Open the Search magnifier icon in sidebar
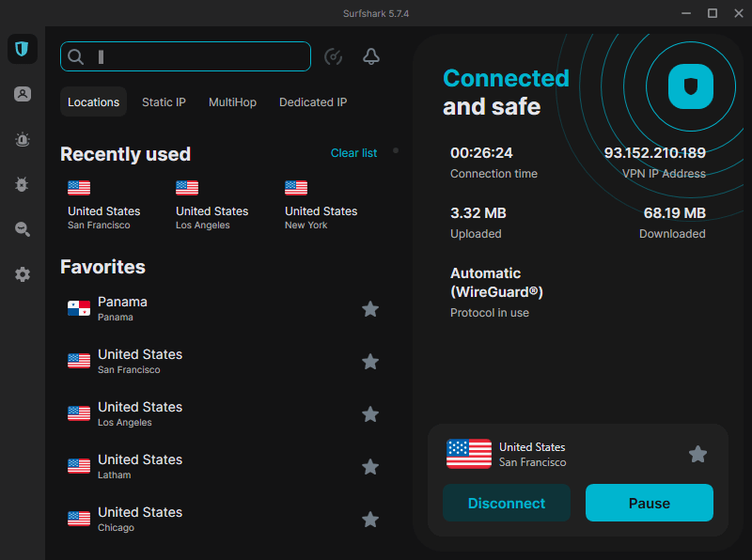 (x=22, y=229)
